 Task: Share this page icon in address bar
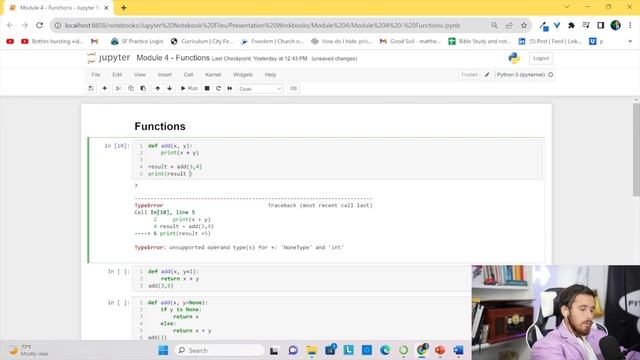click(x=509, y=25)
